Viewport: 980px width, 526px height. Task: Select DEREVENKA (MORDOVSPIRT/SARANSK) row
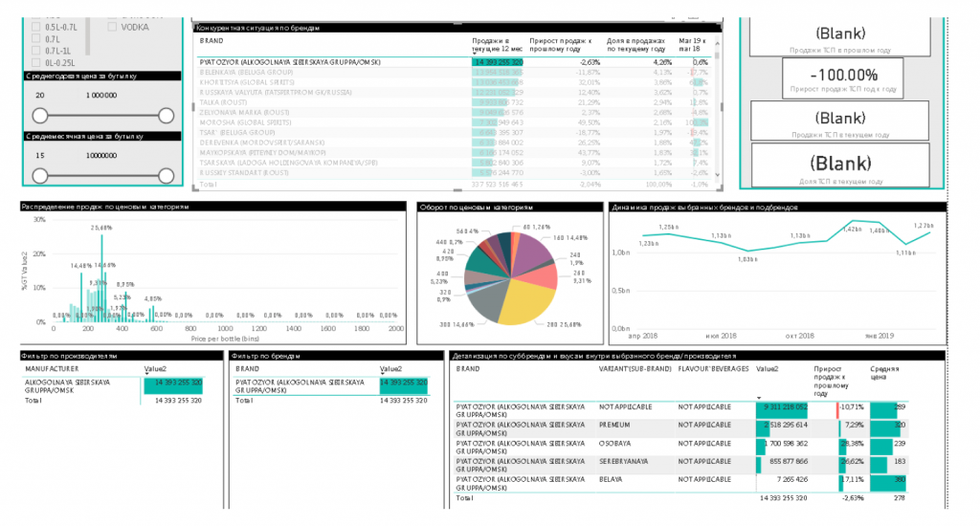455,142
